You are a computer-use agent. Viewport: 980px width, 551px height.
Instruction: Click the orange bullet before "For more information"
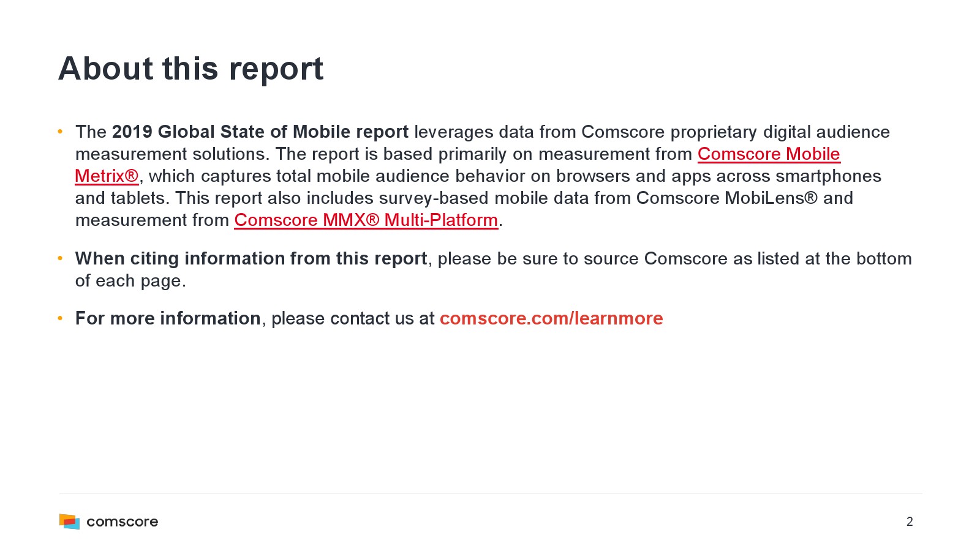coord(61,318)
